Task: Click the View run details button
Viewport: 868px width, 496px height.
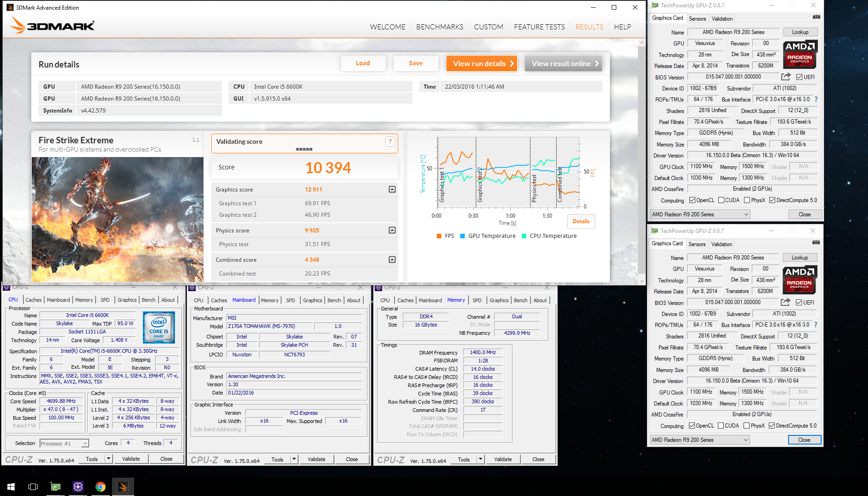Action: 482,63
